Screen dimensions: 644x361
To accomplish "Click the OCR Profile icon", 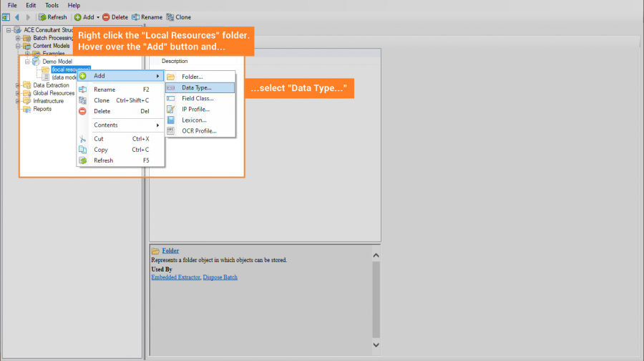I will pyautogui.click(x=171, y=131).
